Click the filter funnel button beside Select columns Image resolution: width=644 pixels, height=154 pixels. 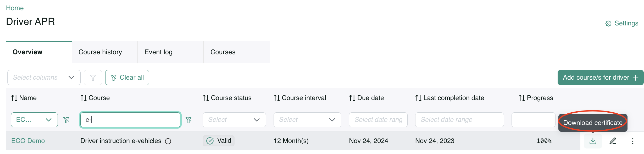(x=93, y=78)
